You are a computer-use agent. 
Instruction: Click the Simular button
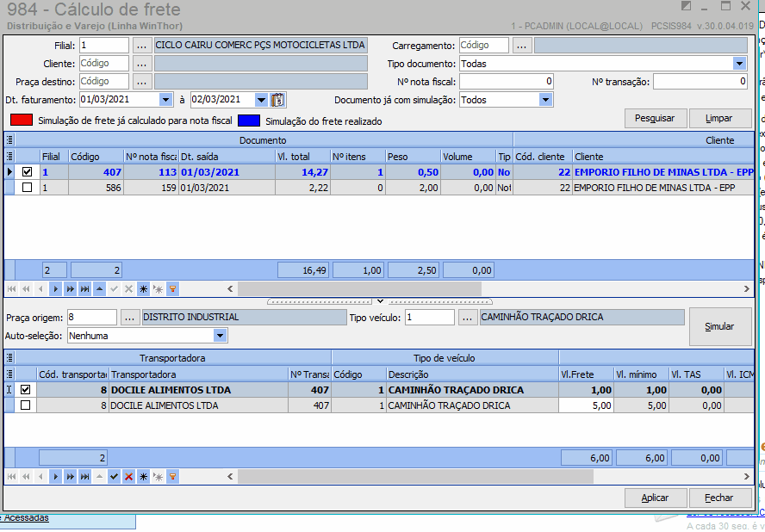click(x=720, y=326)
